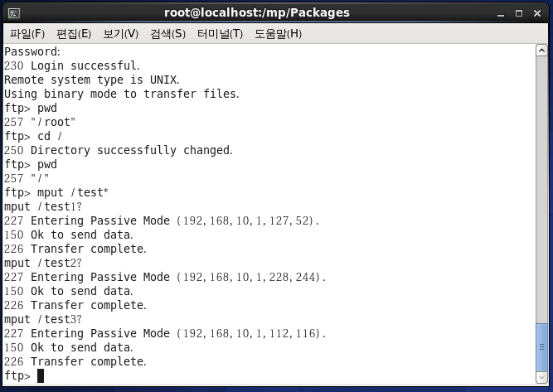Click the blue scrollbar thumb
The image size is (553, 392).
pyautogui.click(x=541, y=347)
